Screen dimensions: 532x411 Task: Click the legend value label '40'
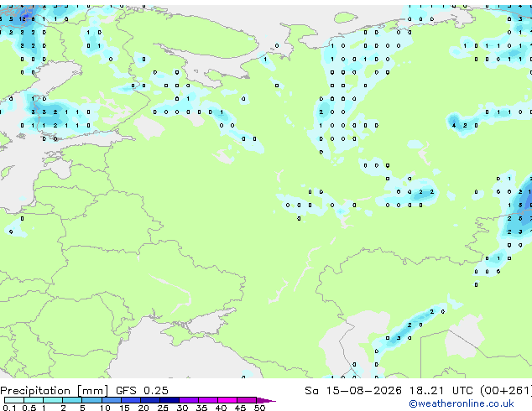[x=221, y=408]
